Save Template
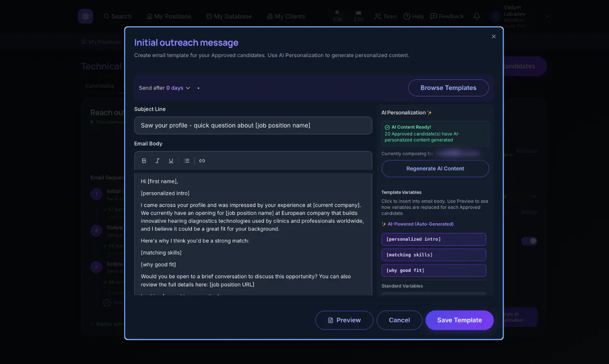Image resolution: width=609 pixels, height=364 pixels. [x=459, y=320]
